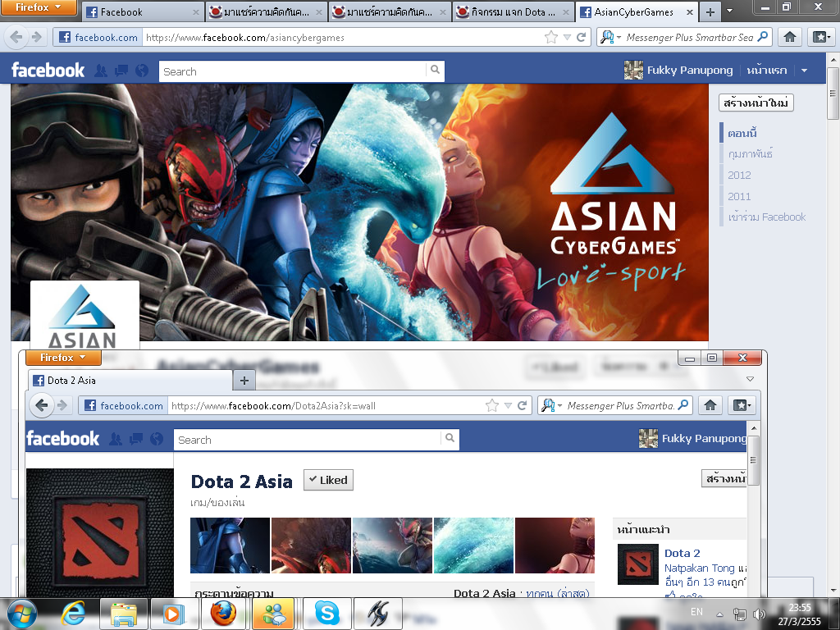Jump to 2011 on the timeline
The image size is (840, 630).
(739, 196)
